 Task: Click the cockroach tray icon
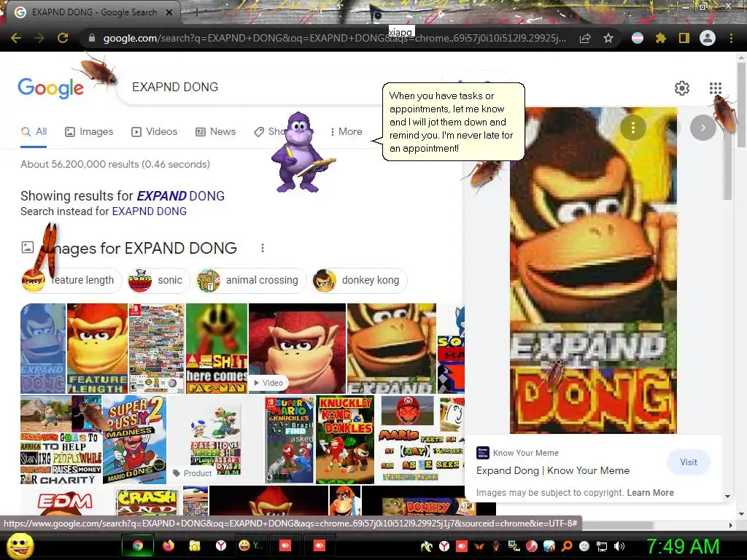(496, 546)
